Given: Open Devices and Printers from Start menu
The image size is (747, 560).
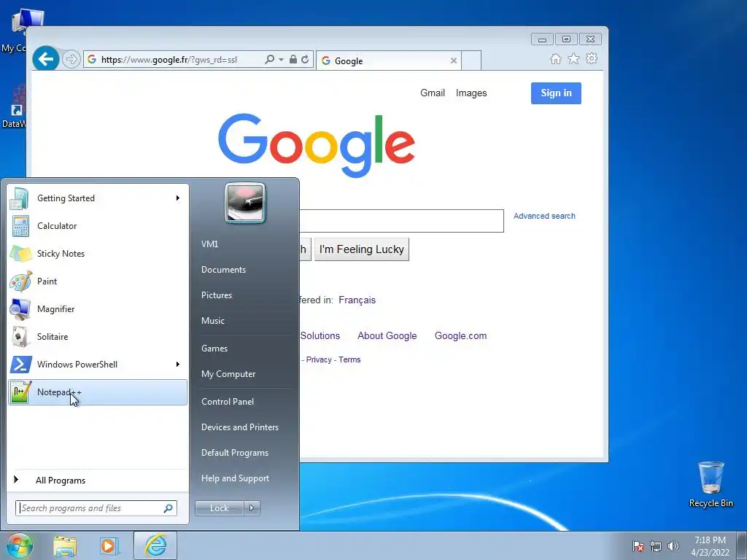Looking at the screenshot, I should pos(240,427).
